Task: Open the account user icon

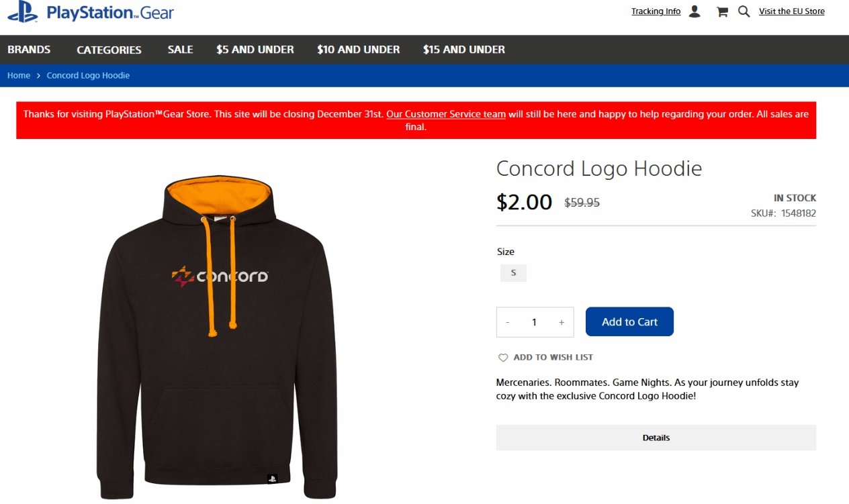Action: 695,11
